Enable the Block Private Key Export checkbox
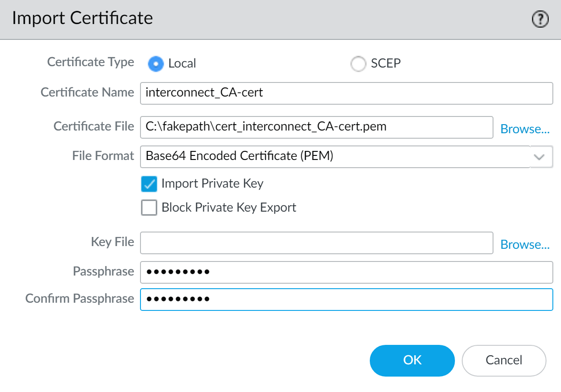The image size is (561, 392). (x=149, y=208)
